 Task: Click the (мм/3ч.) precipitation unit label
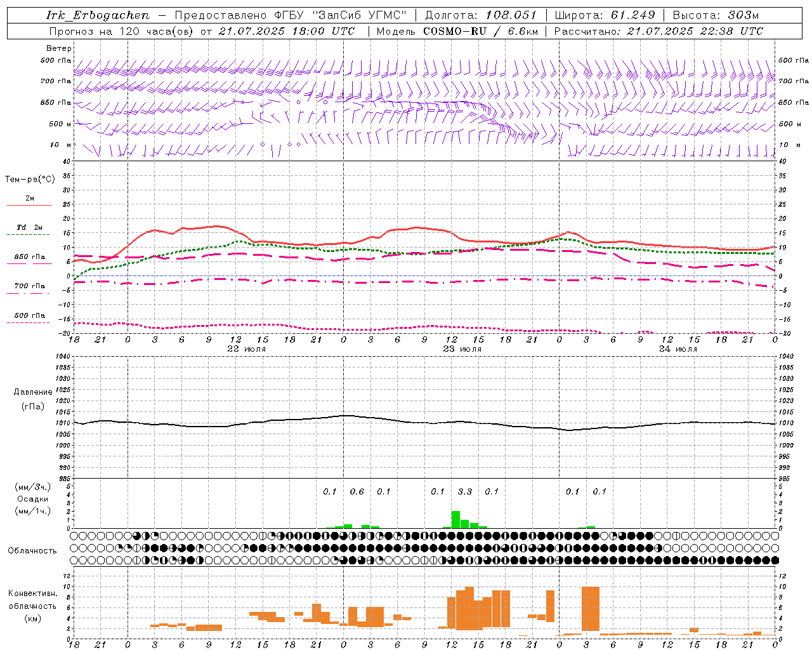(x=33, y=487)
